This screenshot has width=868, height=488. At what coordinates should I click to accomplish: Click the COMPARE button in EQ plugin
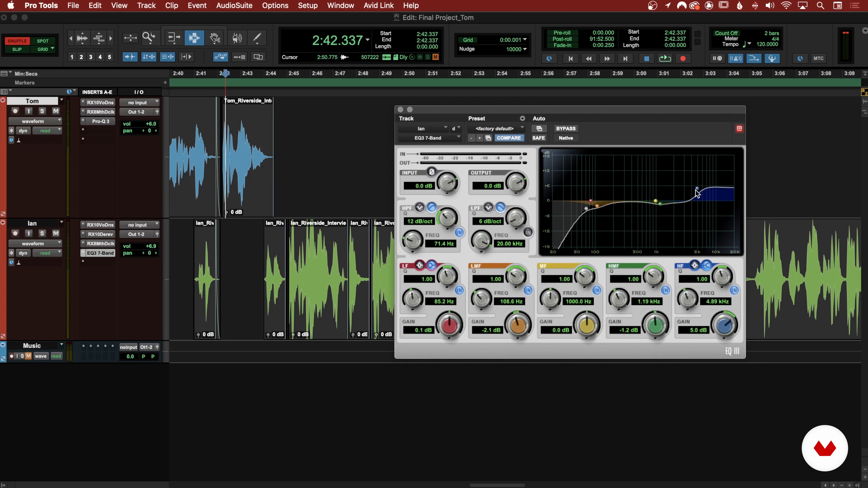coord(509,138)
